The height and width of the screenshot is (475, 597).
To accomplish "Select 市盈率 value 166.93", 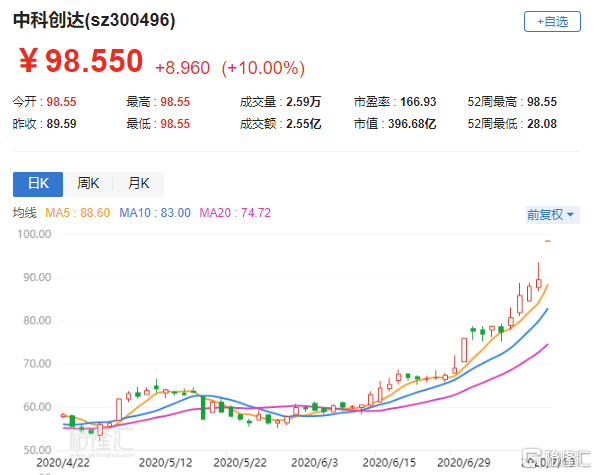I will tap(418, 102).
